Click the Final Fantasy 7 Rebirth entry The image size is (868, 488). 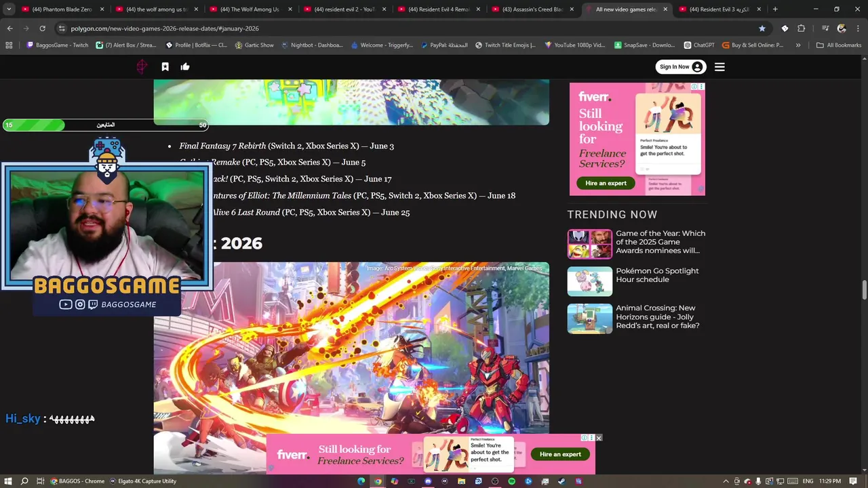point(286,146)
